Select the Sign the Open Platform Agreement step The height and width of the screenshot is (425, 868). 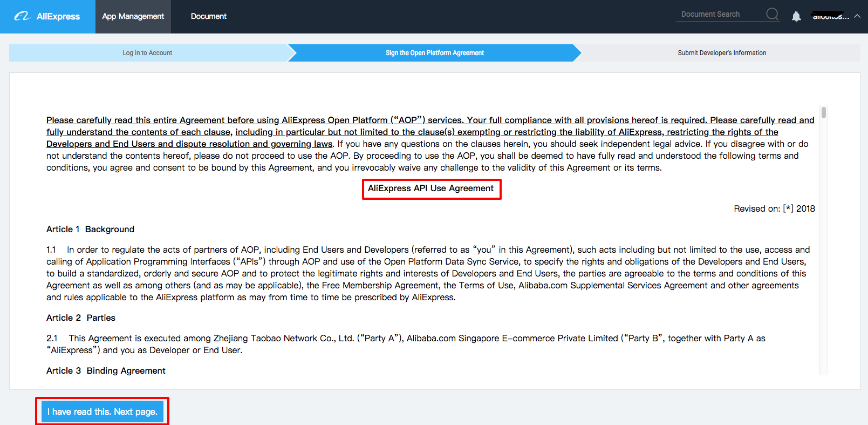(x=435, y=53)
